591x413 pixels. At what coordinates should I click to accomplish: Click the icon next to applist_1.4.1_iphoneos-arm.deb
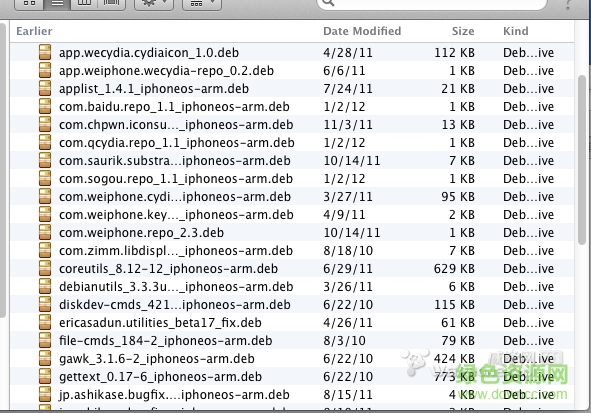[x=45, y=89]
